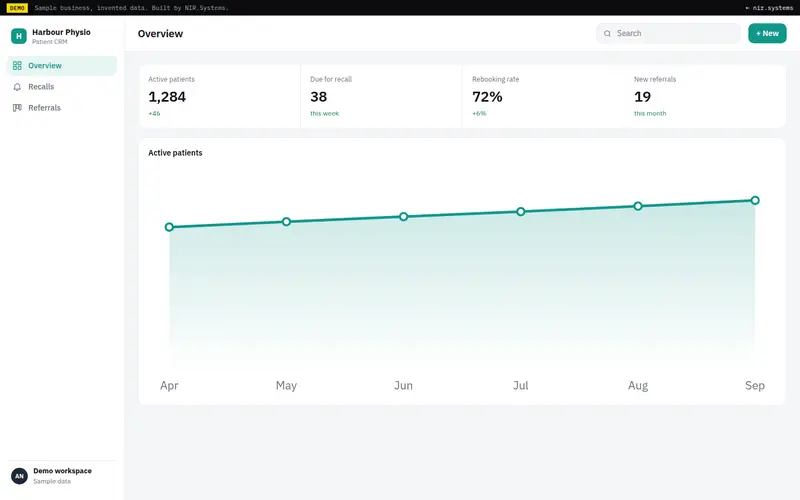The image size is (800, 500).
Task: Select the Recalls bell icon
Action: coord(17,87)
